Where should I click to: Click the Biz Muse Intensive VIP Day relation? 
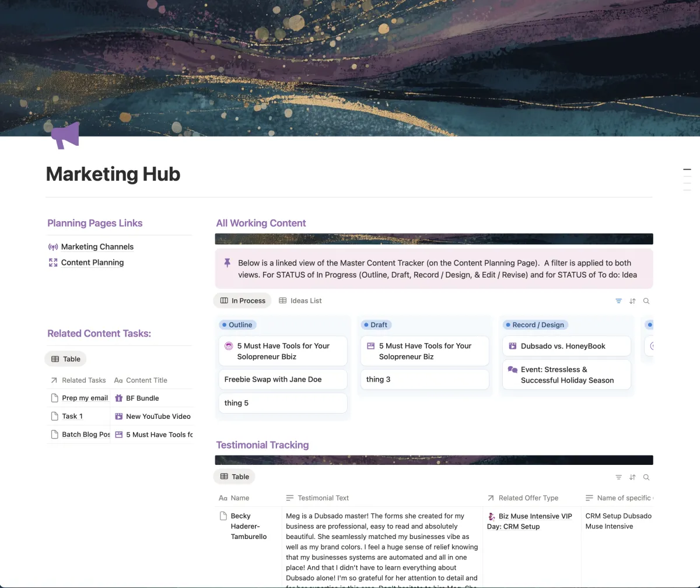coord(530,521)
